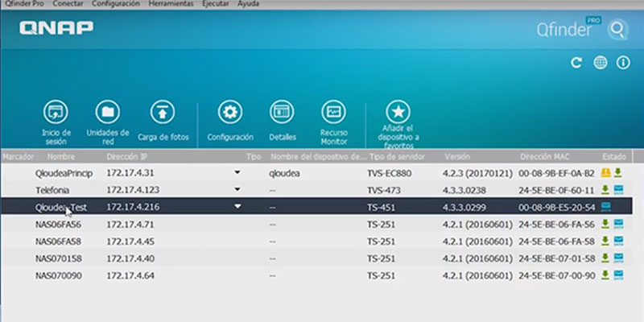
Task: Expand IP dropdown for Qioudea-Test
Action: click(237, 207)
